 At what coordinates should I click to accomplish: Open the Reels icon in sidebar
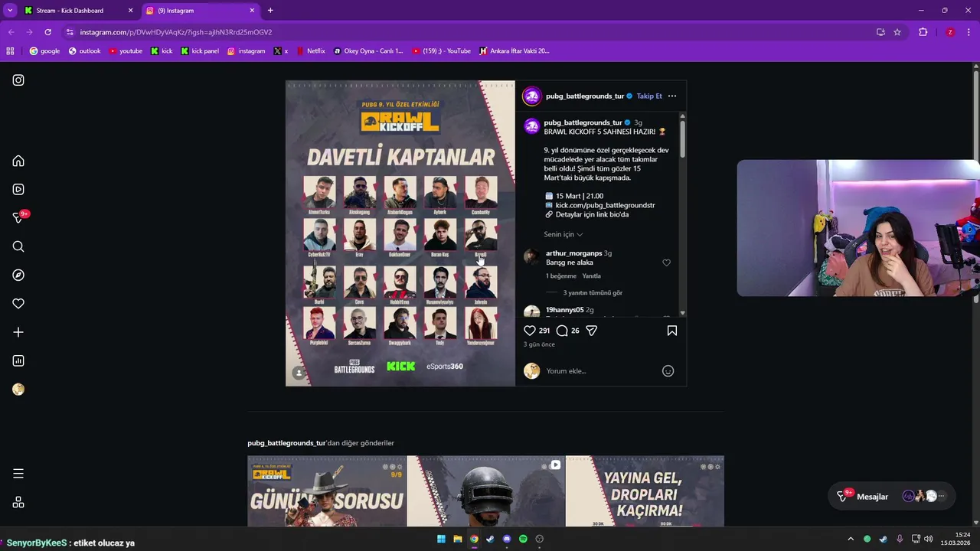(x=18, y=189)
